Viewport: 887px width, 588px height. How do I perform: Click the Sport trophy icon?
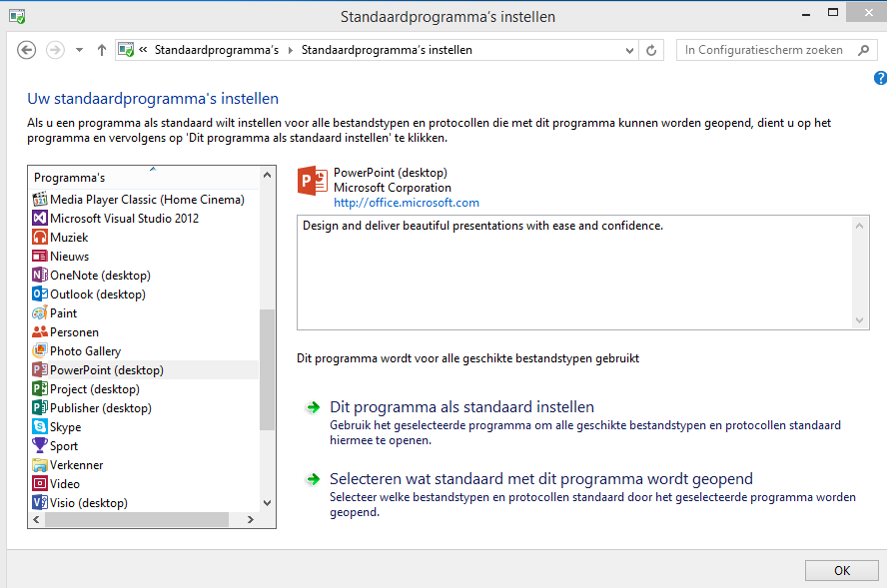coord(40,445)
